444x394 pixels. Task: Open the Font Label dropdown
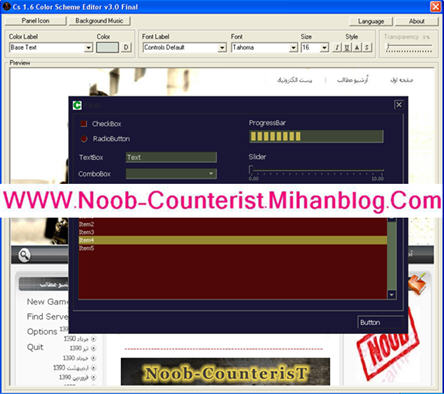223,48
